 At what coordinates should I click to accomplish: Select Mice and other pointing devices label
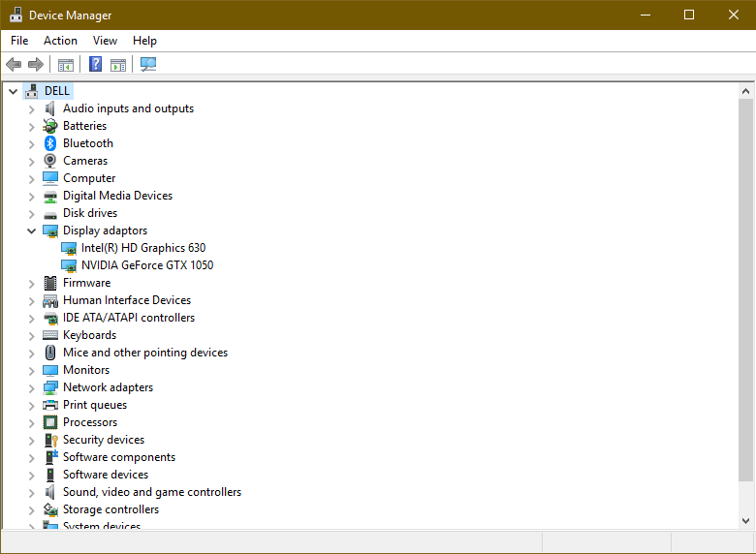tap(145, 353)
